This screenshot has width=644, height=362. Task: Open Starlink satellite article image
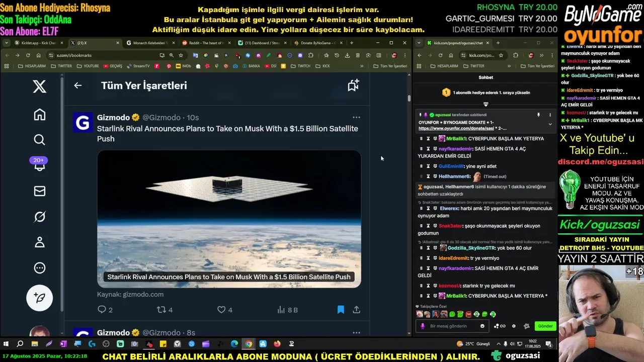click(x=229, y=219)
